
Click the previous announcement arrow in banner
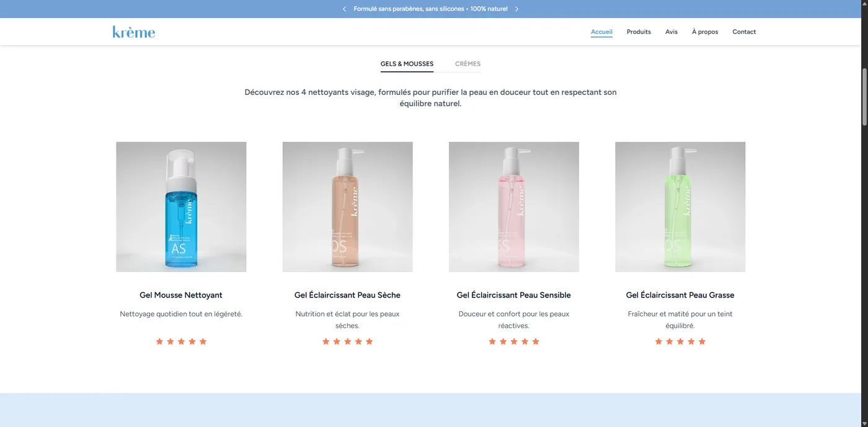click(x=344, y=9)
